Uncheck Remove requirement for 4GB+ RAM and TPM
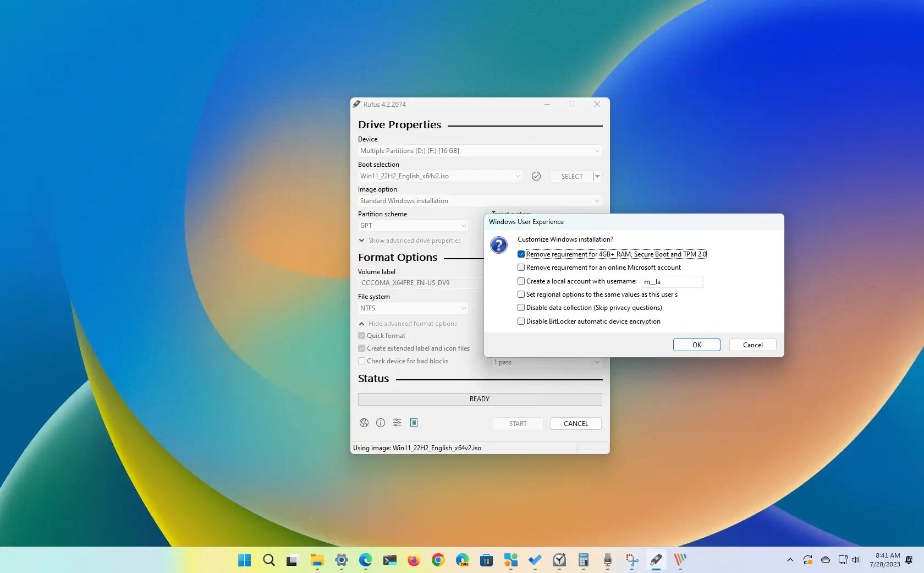Screen dimensions: 924x573 tap(520, 254)
